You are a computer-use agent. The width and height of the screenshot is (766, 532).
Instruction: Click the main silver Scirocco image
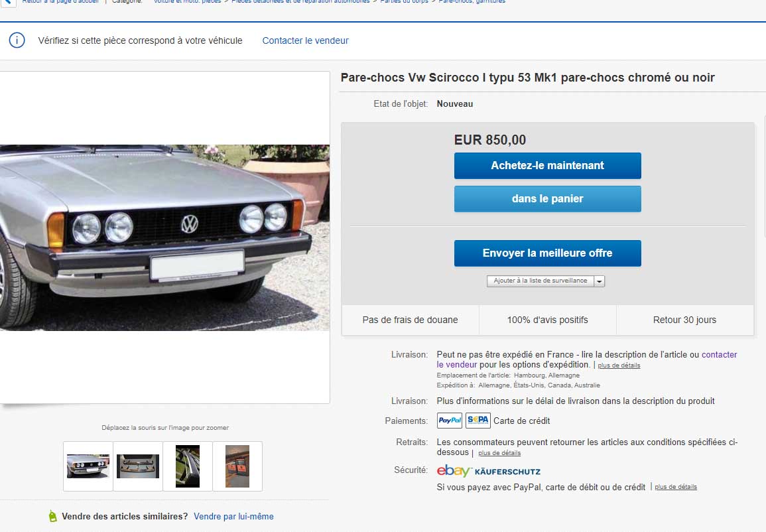tap(164, 237)
